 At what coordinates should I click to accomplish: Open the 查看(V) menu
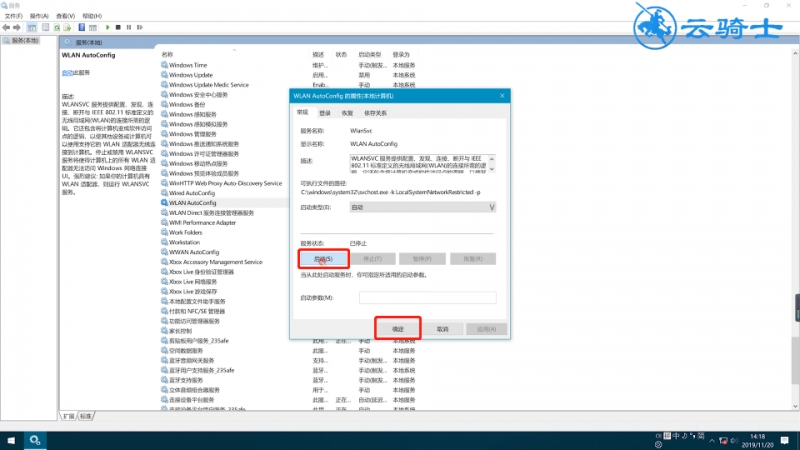pyautogui.click(x=65, y=16)
